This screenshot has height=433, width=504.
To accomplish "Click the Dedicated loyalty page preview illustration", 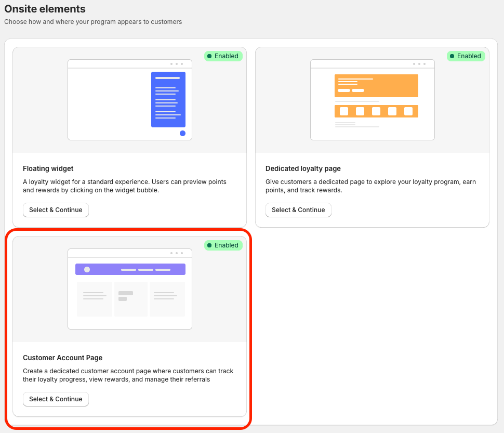I will pyautogui.click(x=373, y=100).
